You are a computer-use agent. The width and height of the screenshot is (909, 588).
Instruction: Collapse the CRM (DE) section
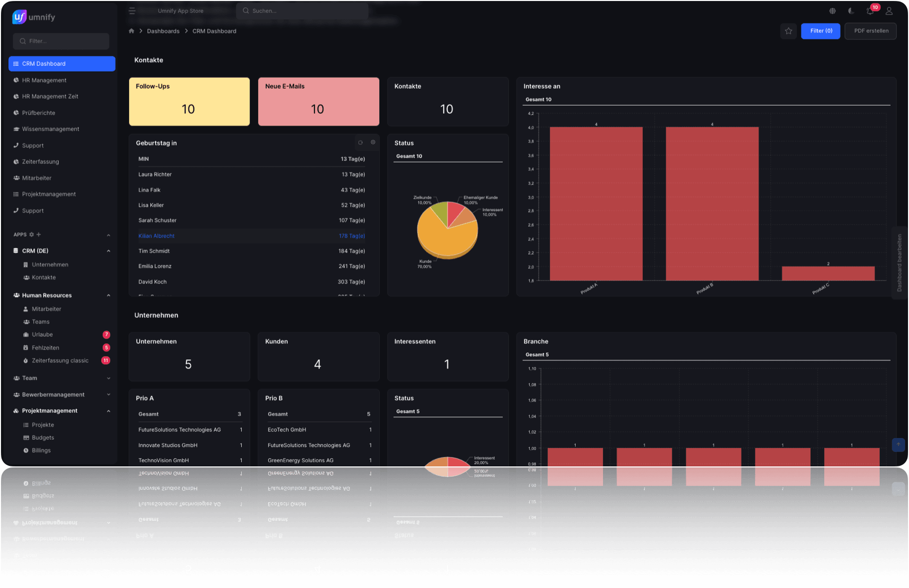click(108, 251)
